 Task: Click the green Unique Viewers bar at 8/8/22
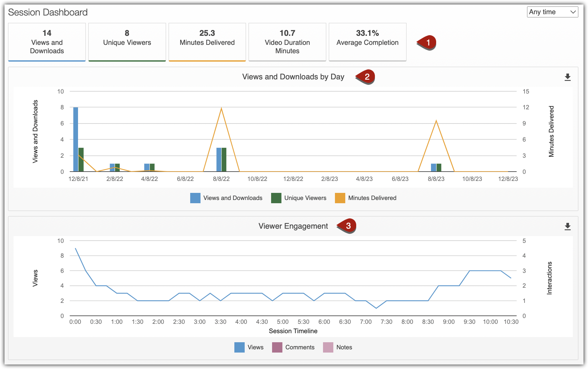click(224, 160)
